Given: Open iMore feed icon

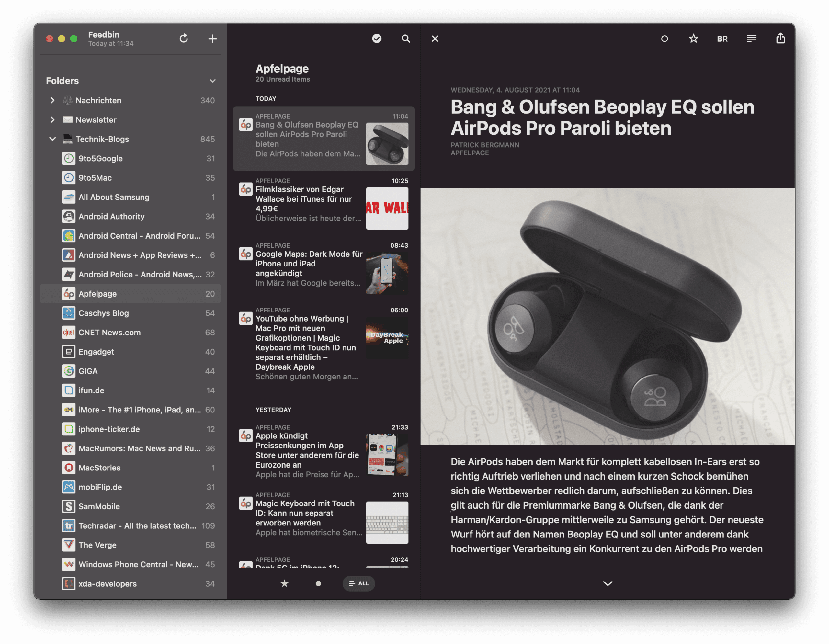Looking at the screenshot, I should tap(69, 410).
